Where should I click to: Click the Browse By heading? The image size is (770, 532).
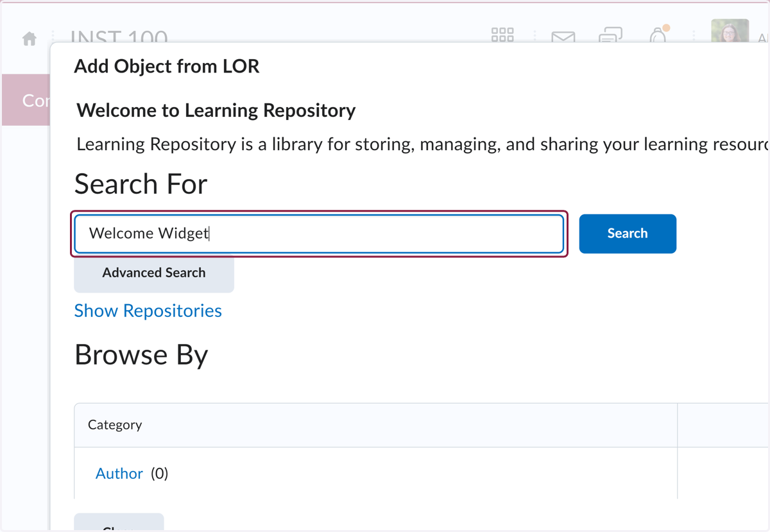click(x=141, y=355)
